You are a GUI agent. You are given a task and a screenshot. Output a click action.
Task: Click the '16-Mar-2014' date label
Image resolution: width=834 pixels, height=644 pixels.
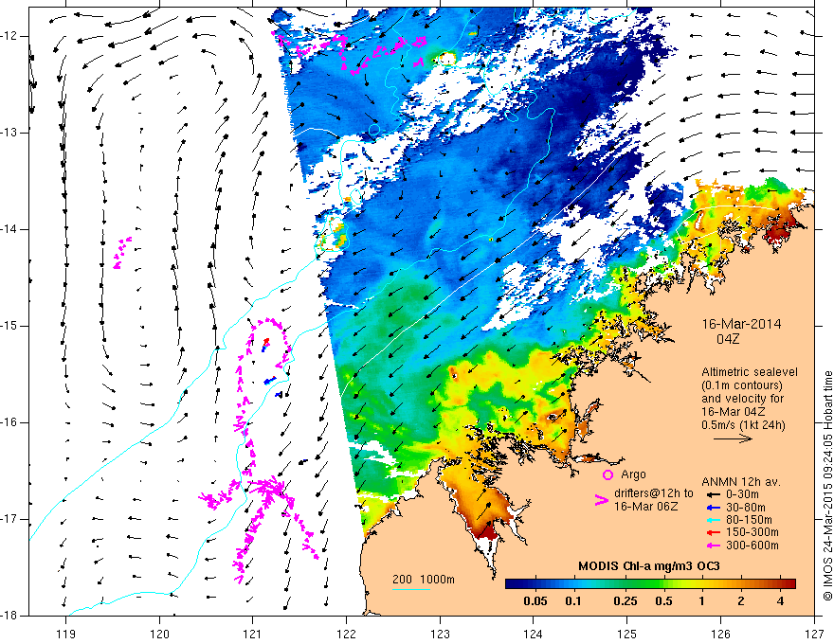tap(741, 324)
